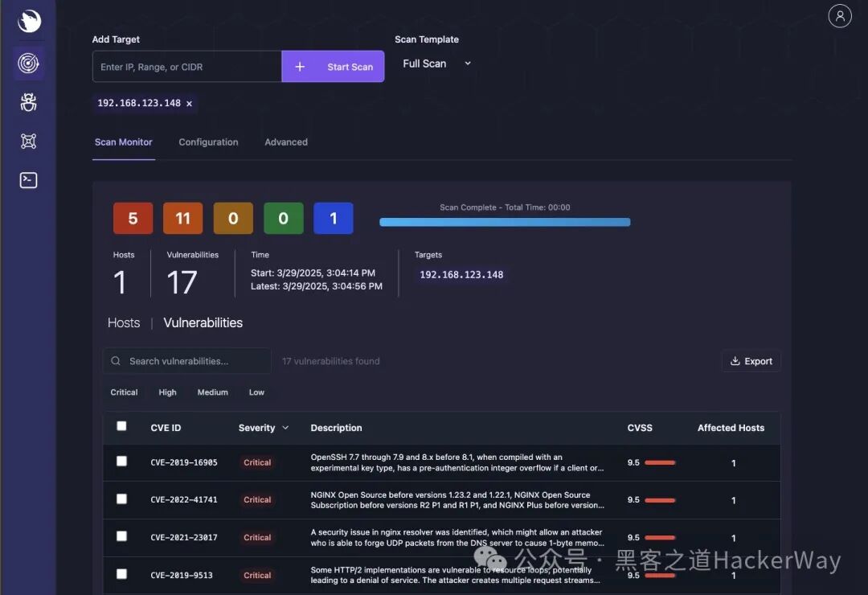
Task: Switch to the Advanced tab
Action: tap(285, 142)
